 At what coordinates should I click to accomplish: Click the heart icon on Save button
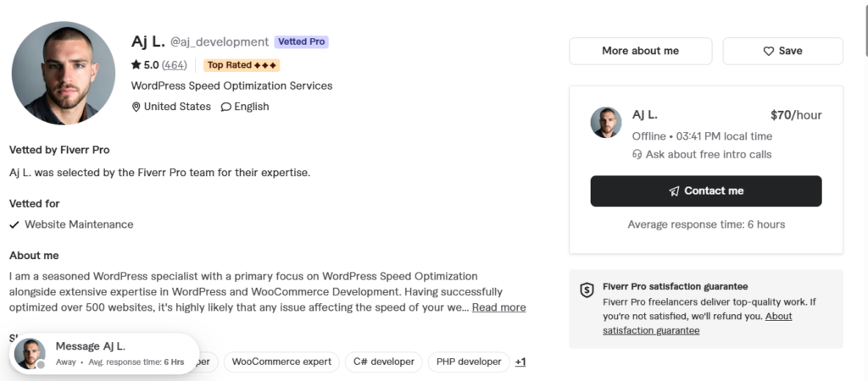(x=768, y=51)
